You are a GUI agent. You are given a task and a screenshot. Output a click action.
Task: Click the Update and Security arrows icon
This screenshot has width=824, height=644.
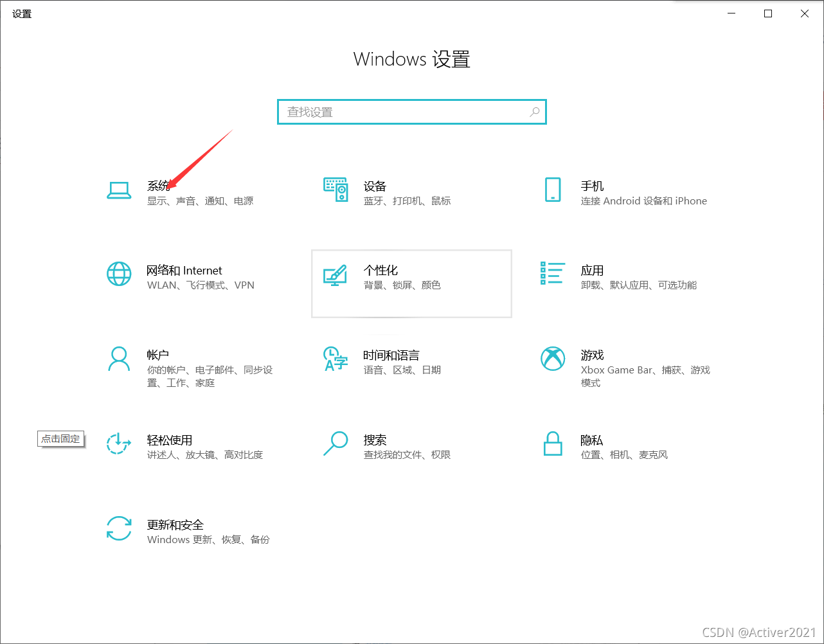tap(119, 528)
